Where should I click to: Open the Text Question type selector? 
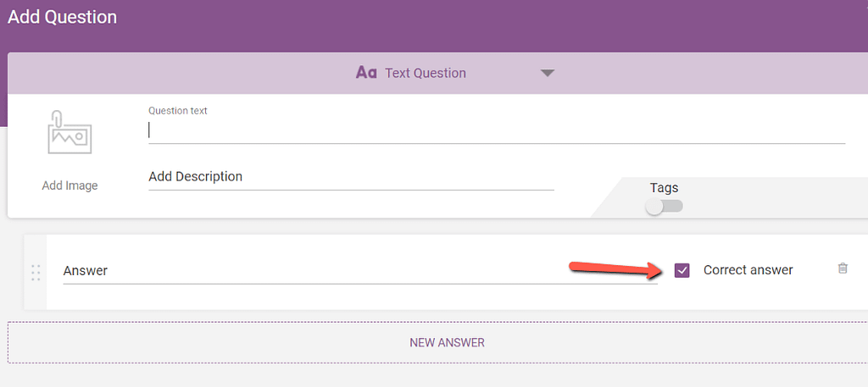click(425, 73)
